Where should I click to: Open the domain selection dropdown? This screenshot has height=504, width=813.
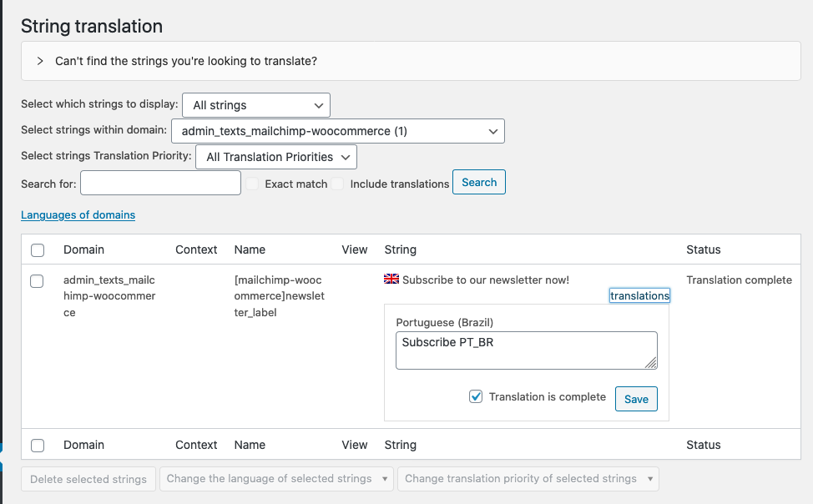click(337, 131)
